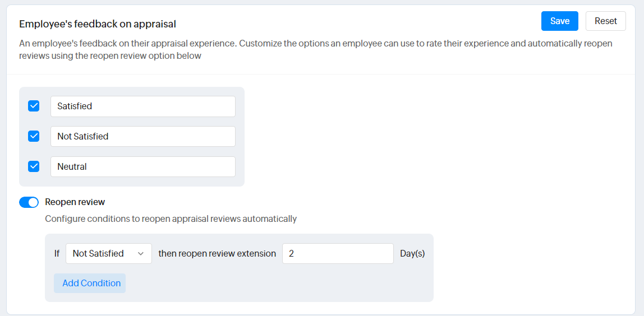Image resolution: width=644 pixels, height=316 pixels.
Task: Click the Reopen review label text
Action: pos(75,202)
